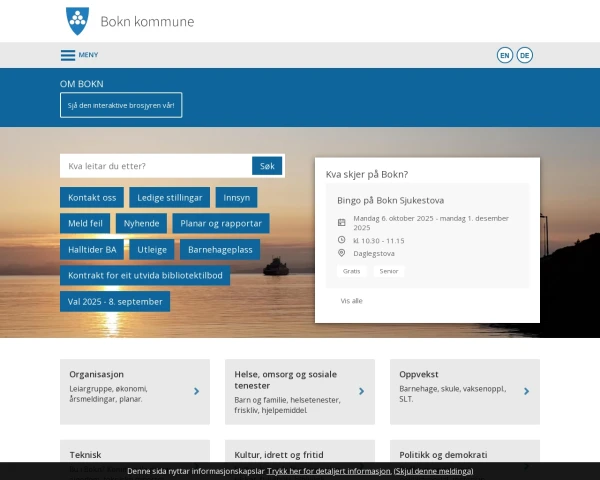600x480 pixels.
Task: Open the Meld feil shortcut
Action: coord(85,223)
